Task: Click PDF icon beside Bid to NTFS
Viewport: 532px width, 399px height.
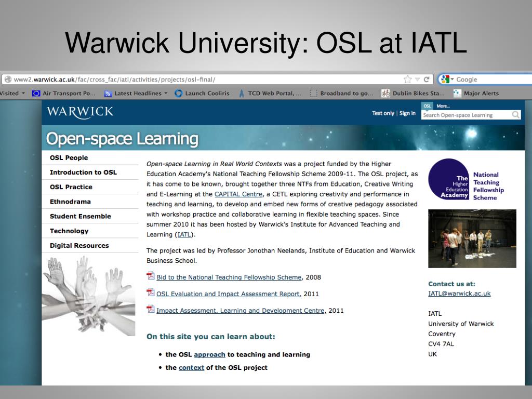Action: (x=151, y=276)
